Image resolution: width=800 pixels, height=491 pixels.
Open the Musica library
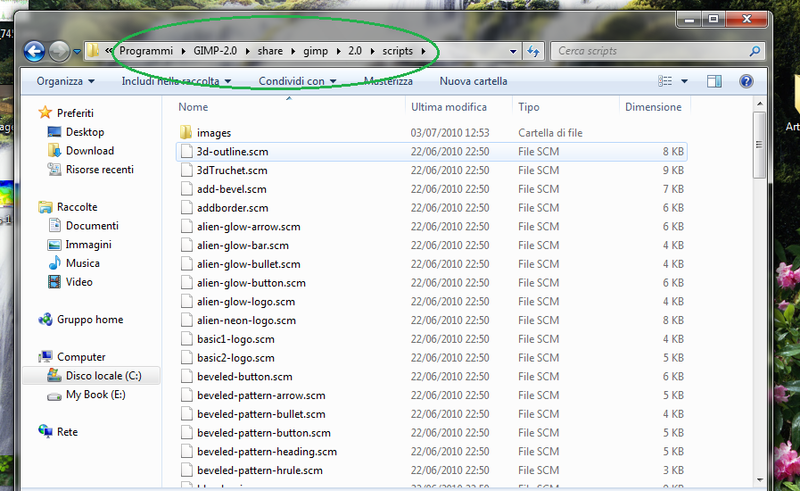[82, 263]
